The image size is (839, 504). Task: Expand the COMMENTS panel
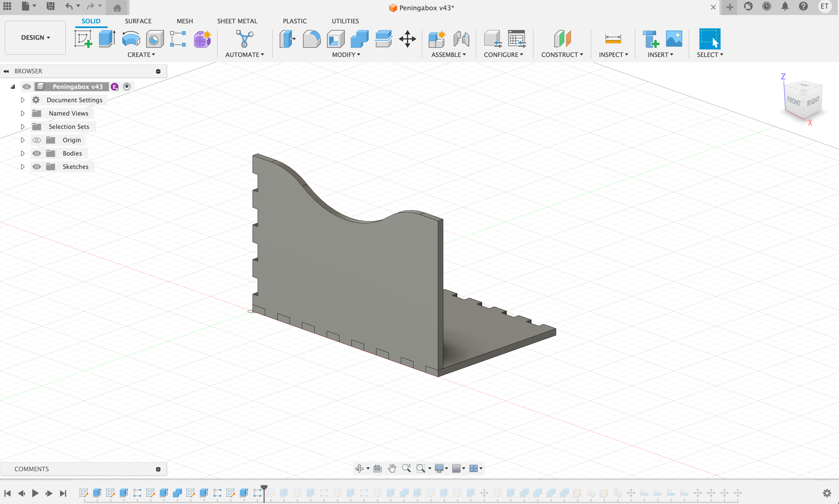158,469
